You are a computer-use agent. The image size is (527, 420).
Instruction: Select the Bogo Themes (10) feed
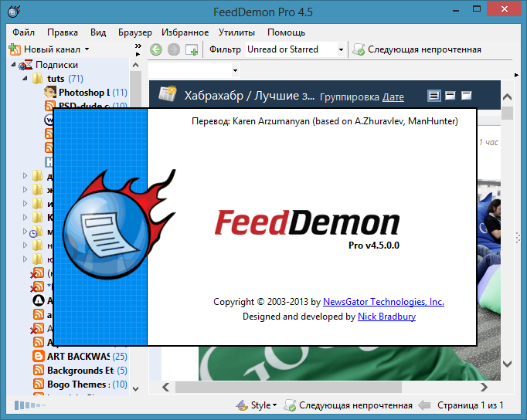tap(80, 384)
